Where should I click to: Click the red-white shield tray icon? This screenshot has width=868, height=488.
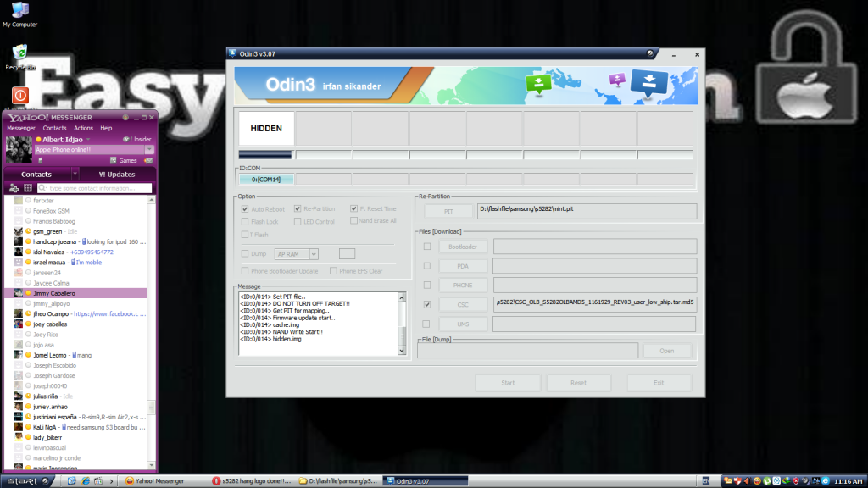pos(738,481)
